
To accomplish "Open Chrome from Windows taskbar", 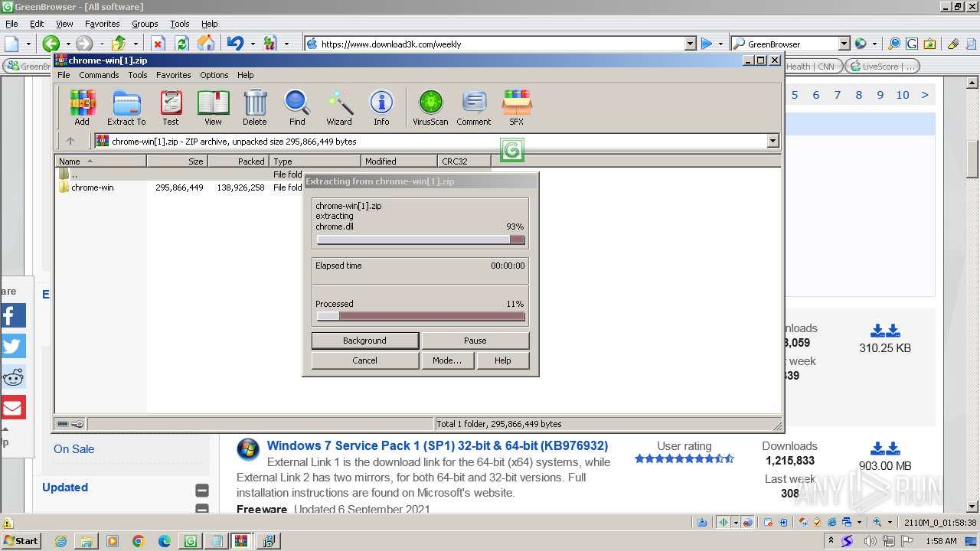I will point(138,541).
